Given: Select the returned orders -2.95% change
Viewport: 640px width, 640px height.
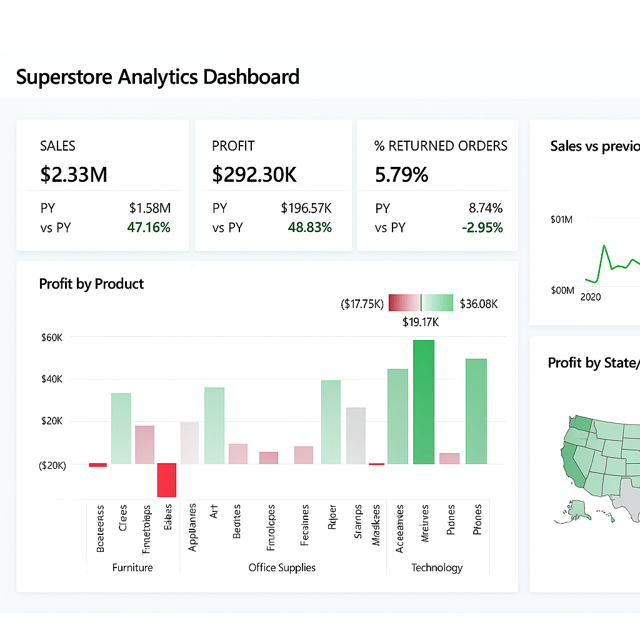Looking at the screenshot, I should tap(482, 227).
